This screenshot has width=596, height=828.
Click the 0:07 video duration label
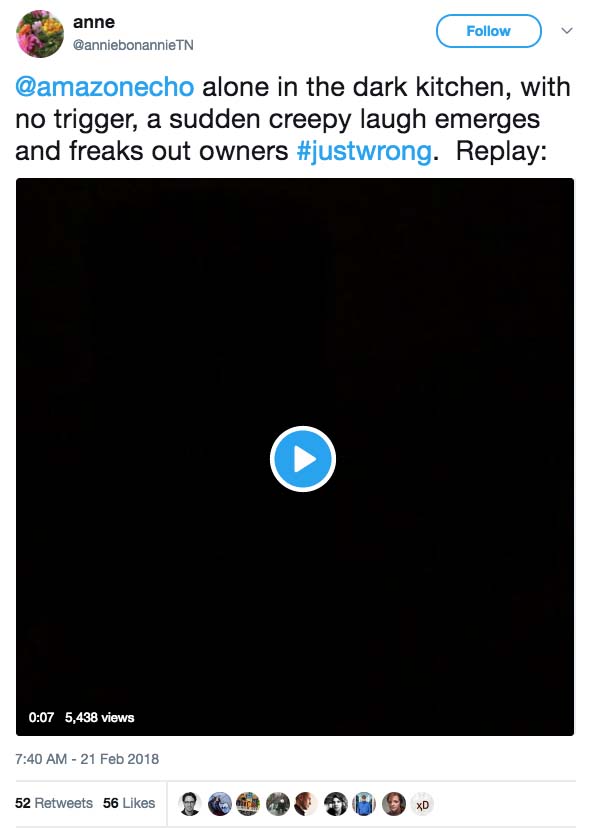click(x=41, y=717)
